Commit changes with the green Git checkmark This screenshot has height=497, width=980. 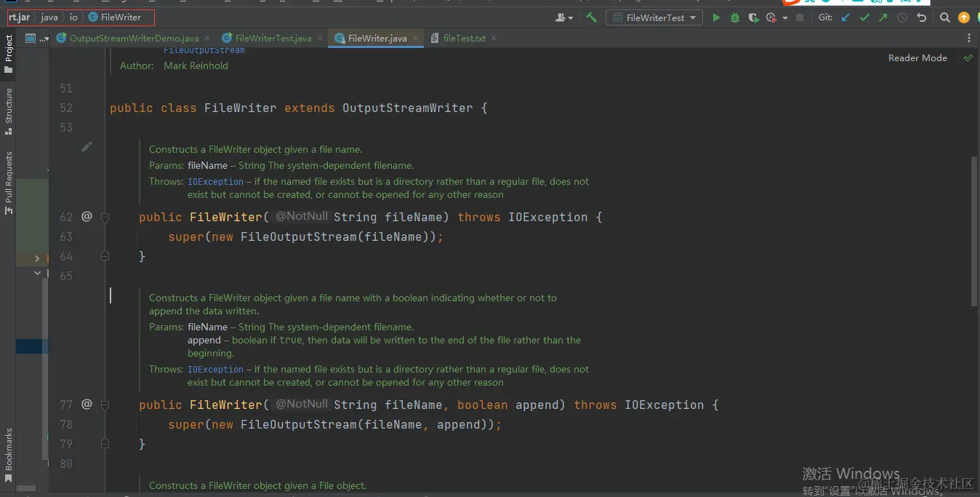pos(864,17)
